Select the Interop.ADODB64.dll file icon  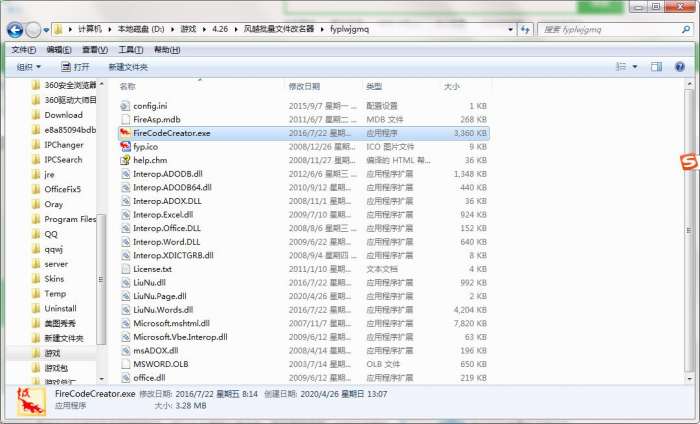coord(125,187)
